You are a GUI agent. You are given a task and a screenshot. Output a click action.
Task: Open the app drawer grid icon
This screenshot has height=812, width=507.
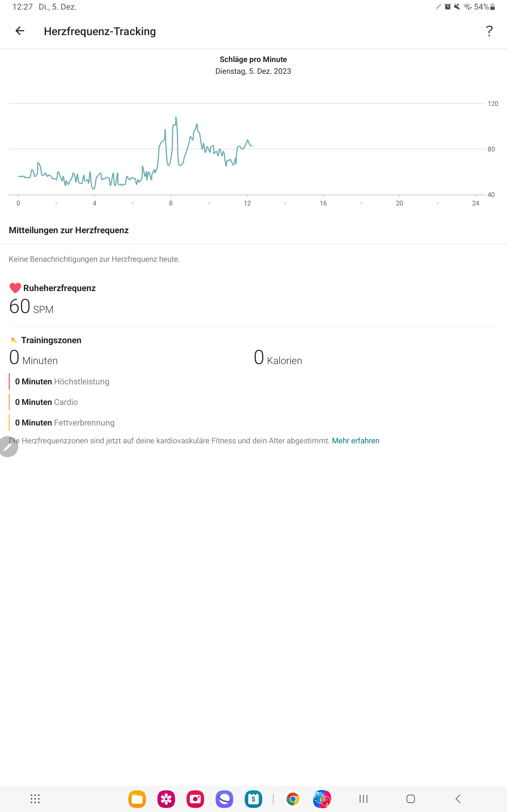coord(35,799)
